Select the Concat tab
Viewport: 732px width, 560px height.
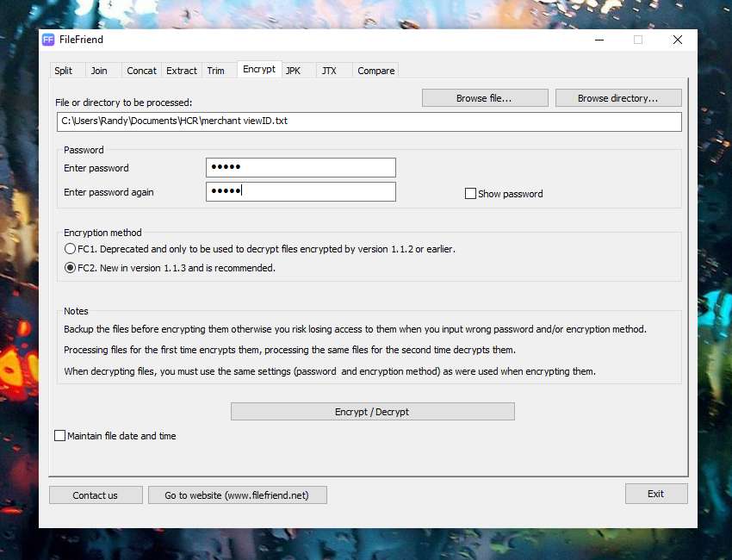(141, 71)
